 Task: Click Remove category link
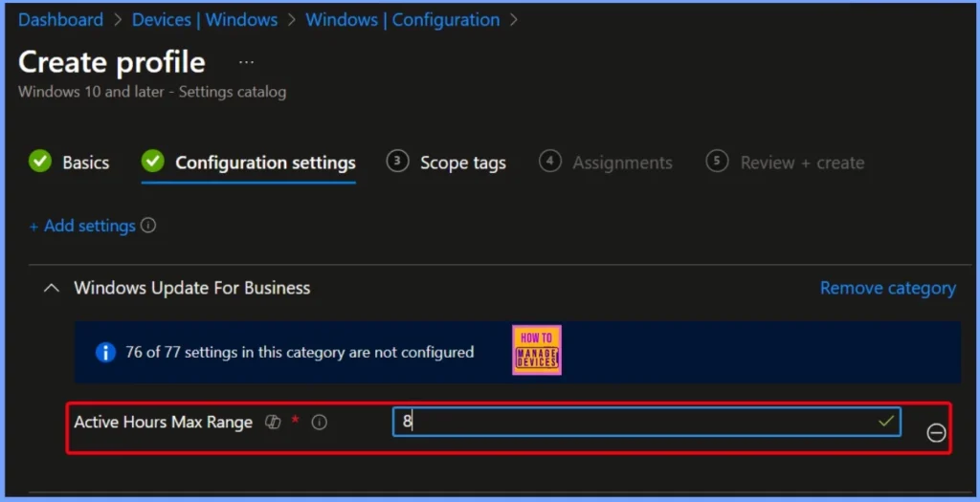887,288
